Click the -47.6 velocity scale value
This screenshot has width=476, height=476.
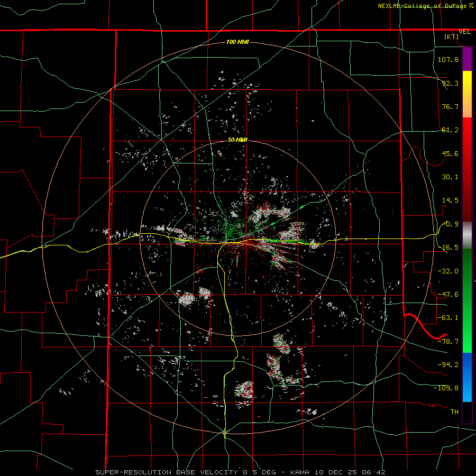448,295
